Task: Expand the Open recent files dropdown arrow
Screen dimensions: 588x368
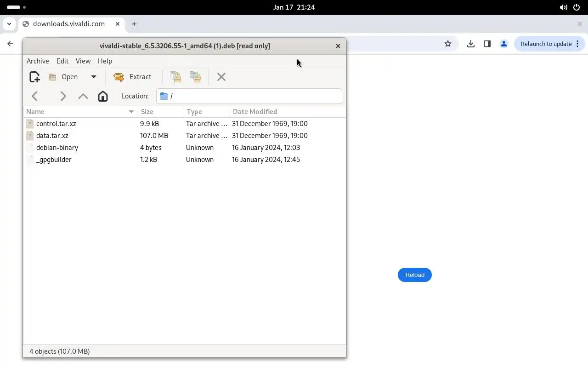Action: pos(94,77)
